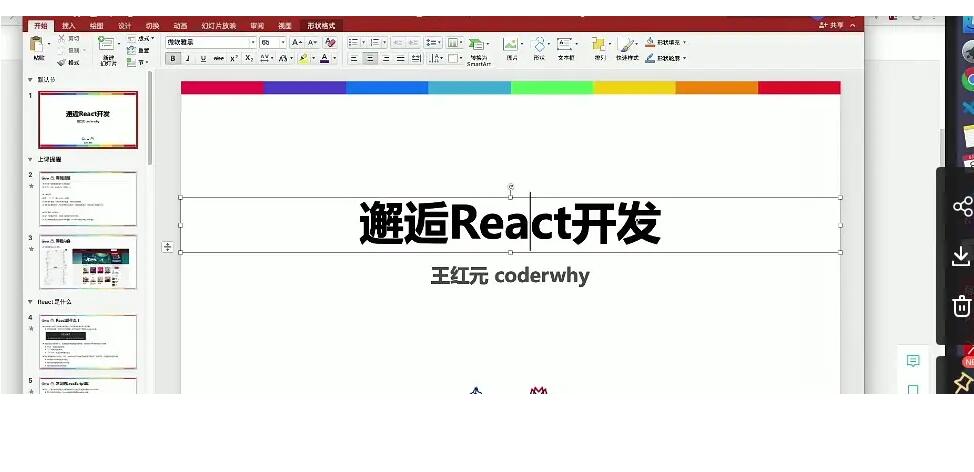This screenshot has height=472, width=974.
Task: Toggle Underline formatting
Action: 203,58
